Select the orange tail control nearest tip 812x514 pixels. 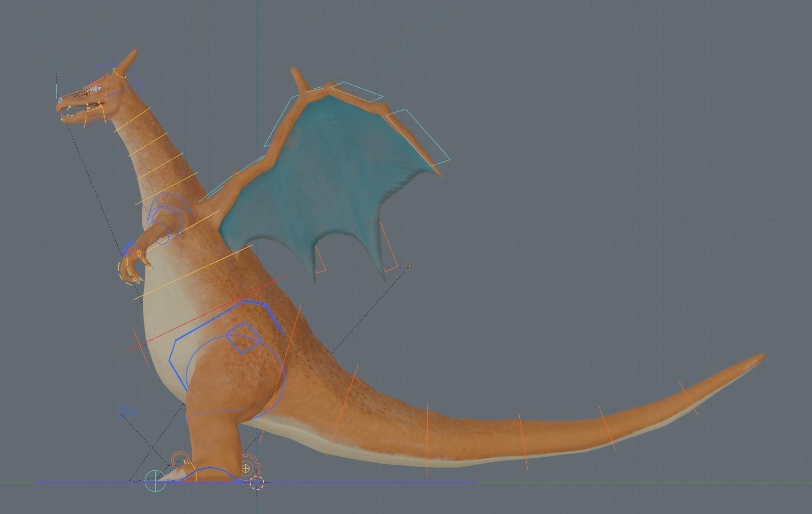[x=688, y=397]
